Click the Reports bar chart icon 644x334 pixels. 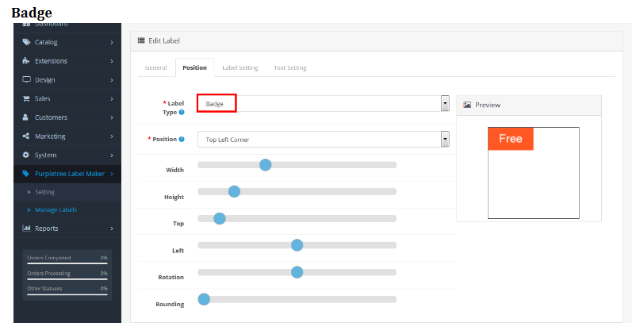click(x=26, y=228)
